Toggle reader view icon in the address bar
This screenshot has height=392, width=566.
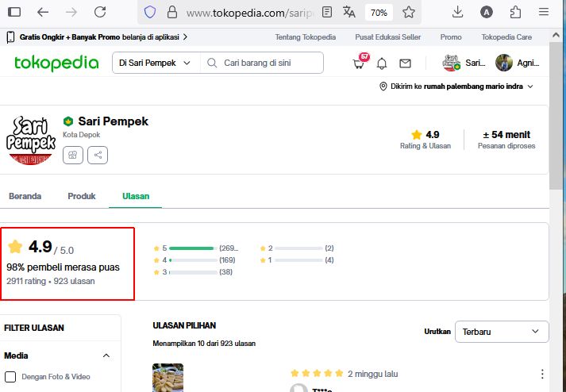click(x=327, y=12)
